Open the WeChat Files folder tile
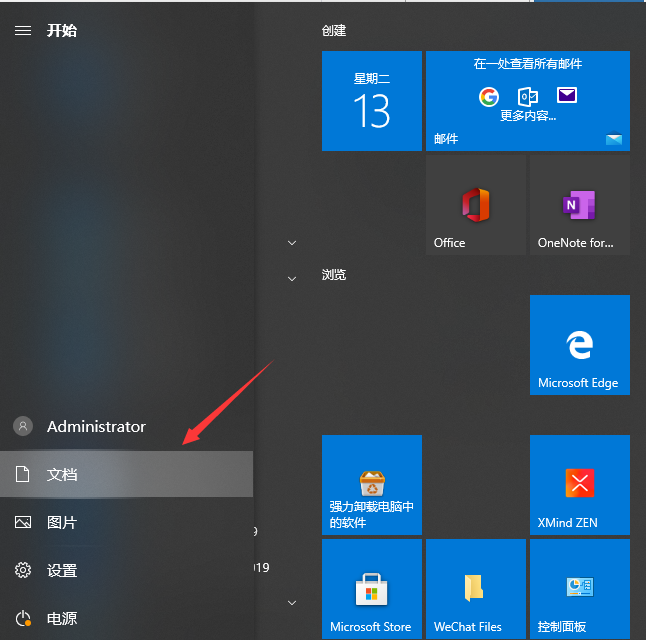This screenshot has height=640, width=646. click(x=475, y=589)
